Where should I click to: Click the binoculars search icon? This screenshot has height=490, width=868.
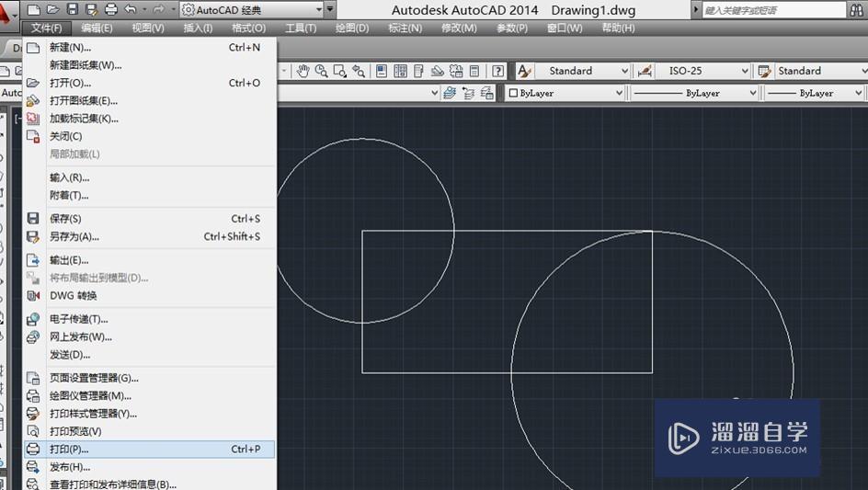point(856,10)
